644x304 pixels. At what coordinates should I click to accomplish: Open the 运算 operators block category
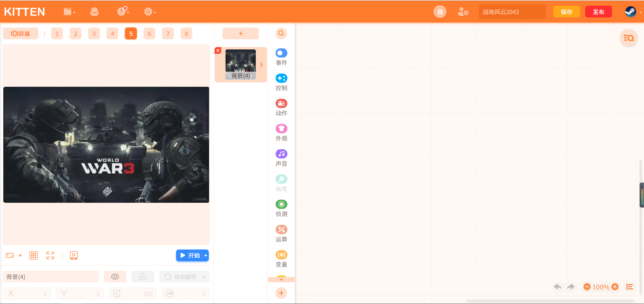click(x=281, y=234)
